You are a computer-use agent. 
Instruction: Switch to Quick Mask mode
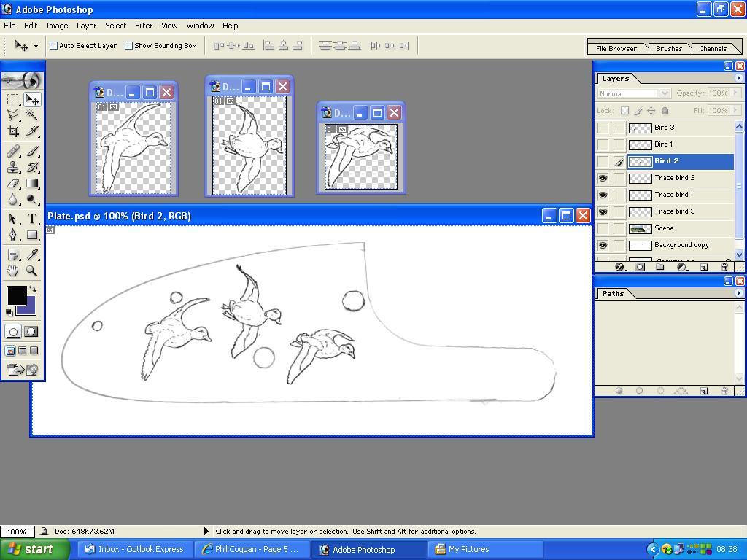tap(31, 332)
